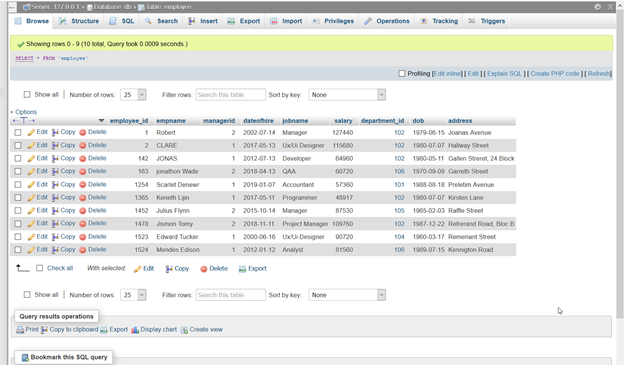Click the Refresh link

coord(599,74)
